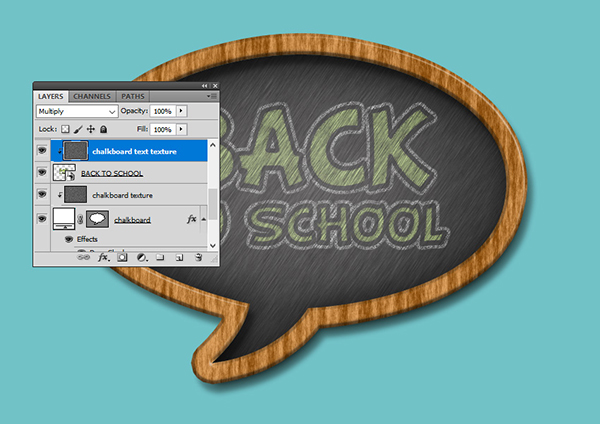Switch to the Paths tab

(133, 96)
